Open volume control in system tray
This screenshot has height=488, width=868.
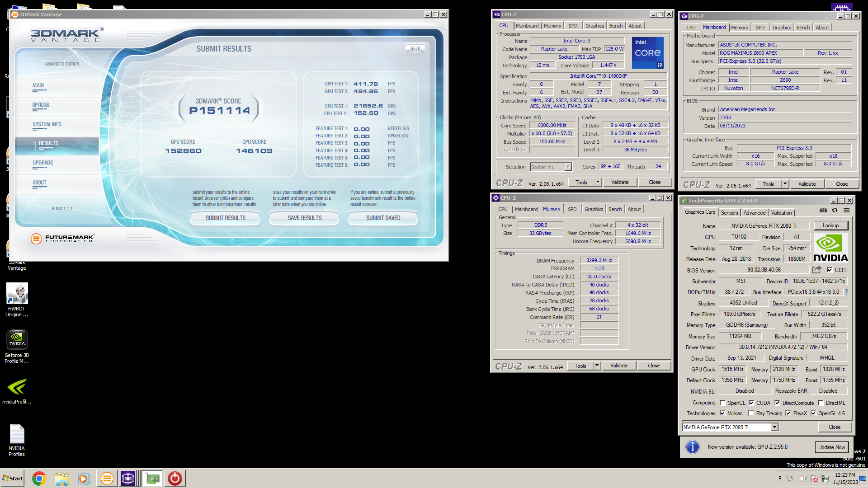pos(803,479)
